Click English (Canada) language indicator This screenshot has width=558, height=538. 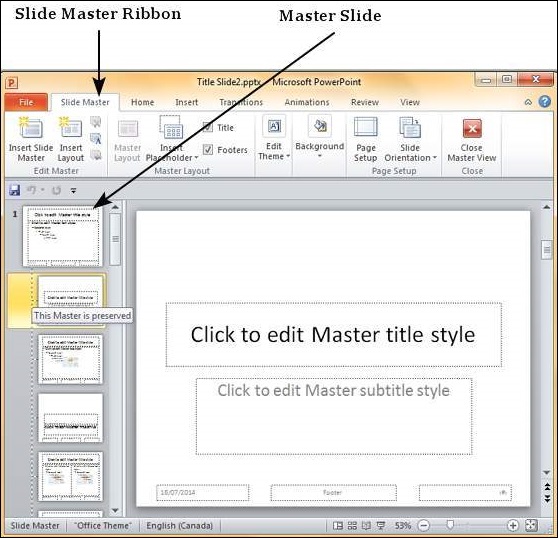tap(179, 526)
